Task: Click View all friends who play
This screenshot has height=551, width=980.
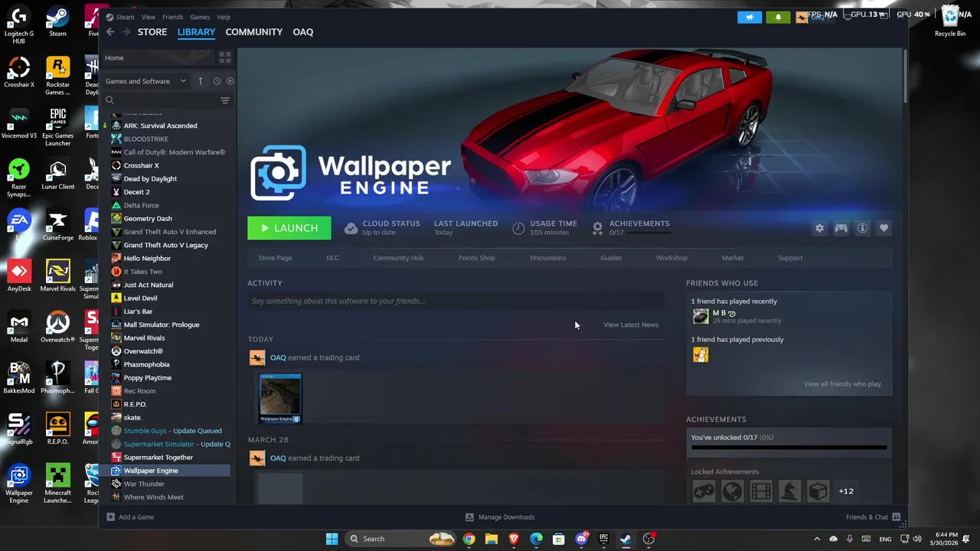Action: click(842, 384)
